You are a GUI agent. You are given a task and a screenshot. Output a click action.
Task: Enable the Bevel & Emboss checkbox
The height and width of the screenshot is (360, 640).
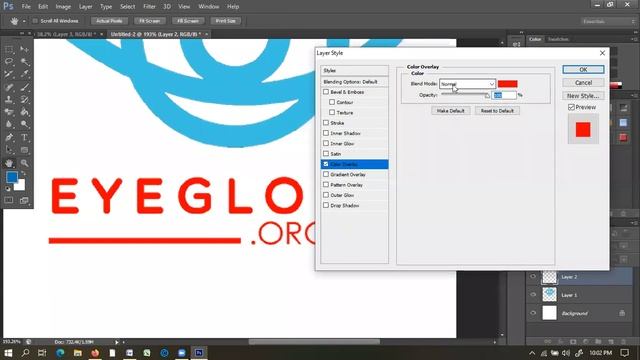point(326,92)
